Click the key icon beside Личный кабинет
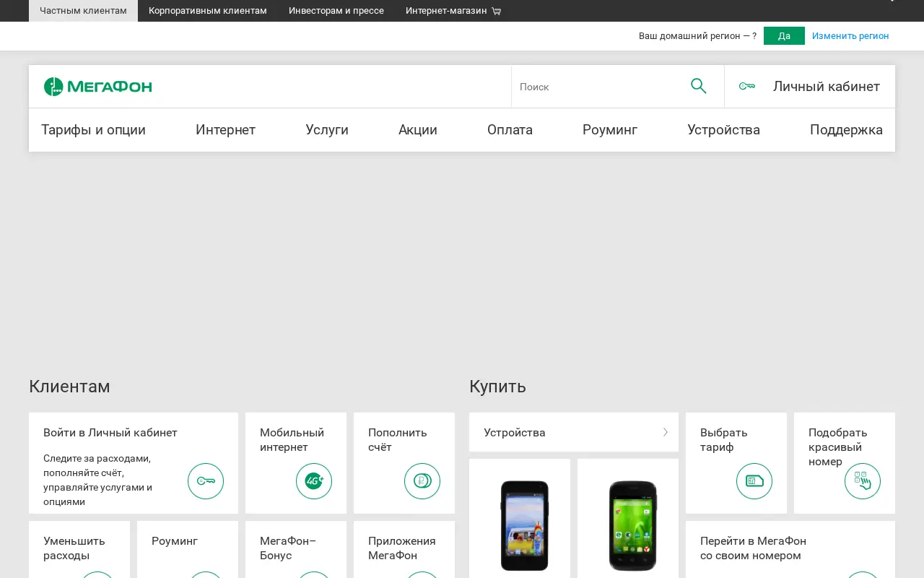 click(747, 87)
